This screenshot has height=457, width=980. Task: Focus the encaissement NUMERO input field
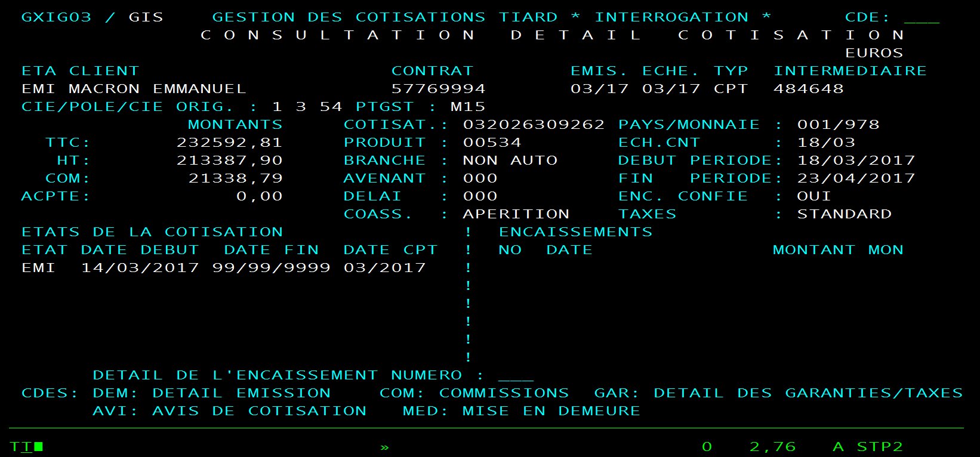click(x=516, y=376)
